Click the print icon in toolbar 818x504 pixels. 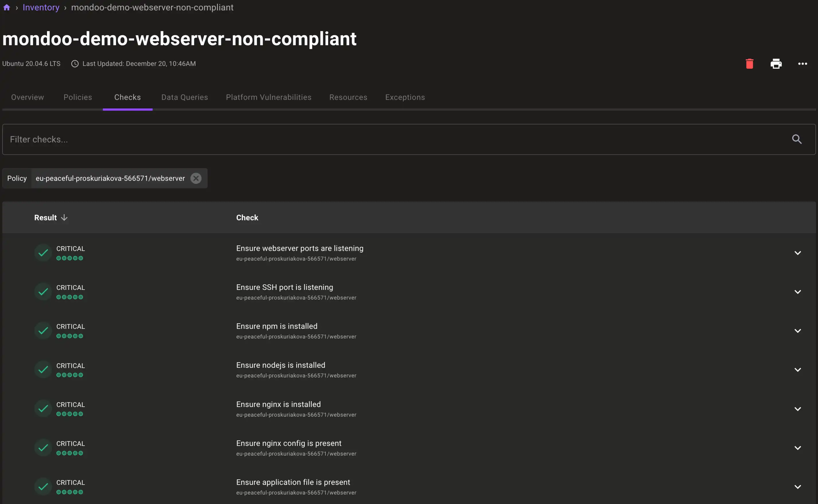pyautogui.click(x=776, y=63)
